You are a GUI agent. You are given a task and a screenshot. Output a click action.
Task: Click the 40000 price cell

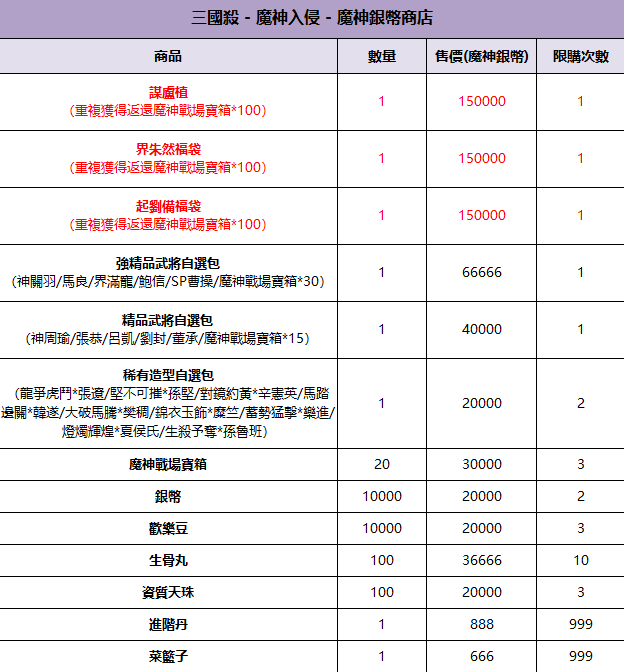482,329
